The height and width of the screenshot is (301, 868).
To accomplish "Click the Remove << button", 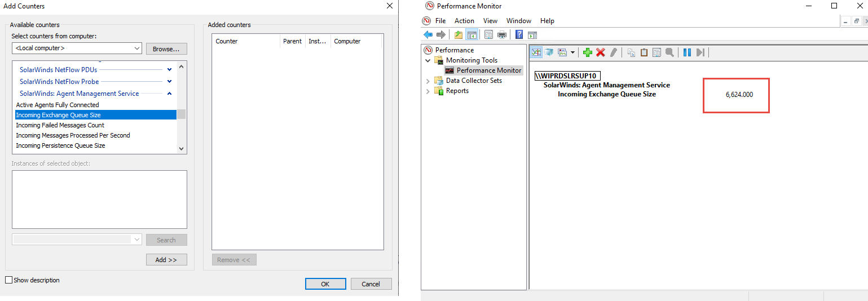I will [x=234, y=260].
